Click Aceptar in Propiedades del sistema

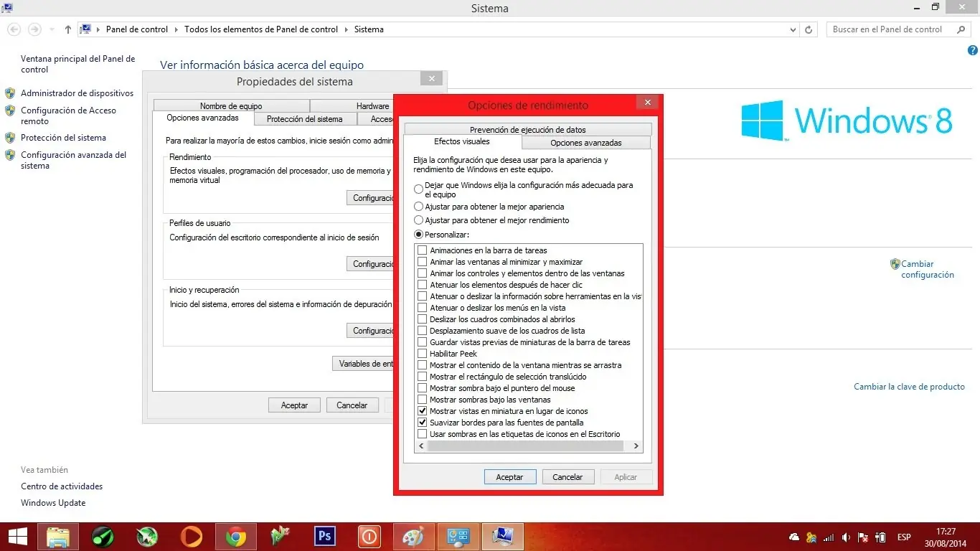tap(294, 405)
